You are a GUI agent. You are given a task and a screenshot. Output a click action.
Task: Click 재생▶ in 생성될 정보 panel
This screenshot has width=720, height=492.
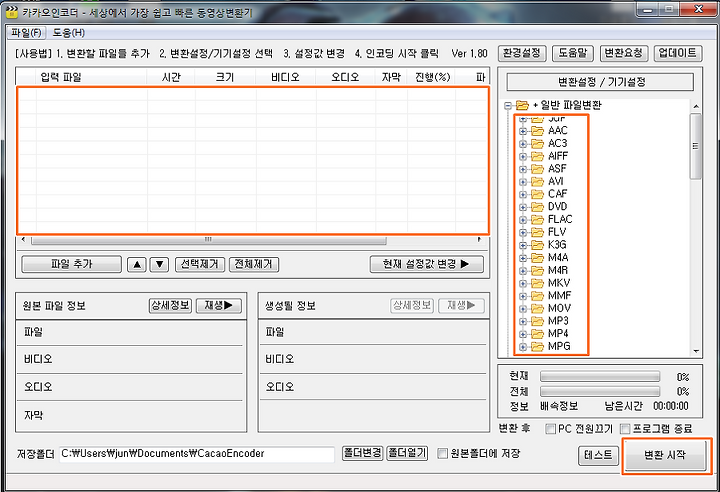click(x=461, y=306)
